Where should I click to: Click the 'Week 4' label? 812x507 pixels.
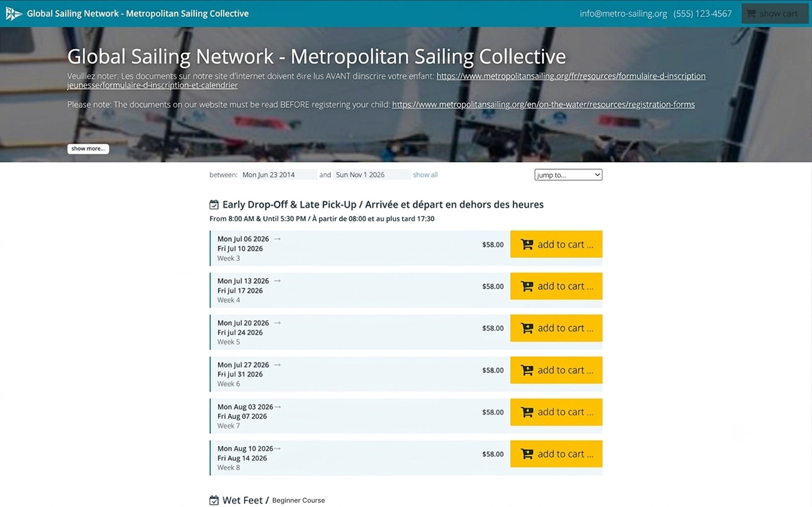click(x=229, y=300)
